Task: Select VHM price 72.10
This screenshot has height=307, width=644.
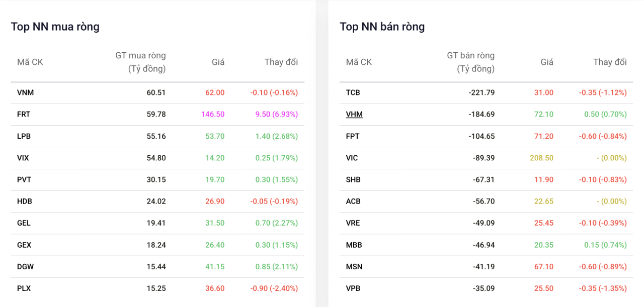Action: coord(543,114)
